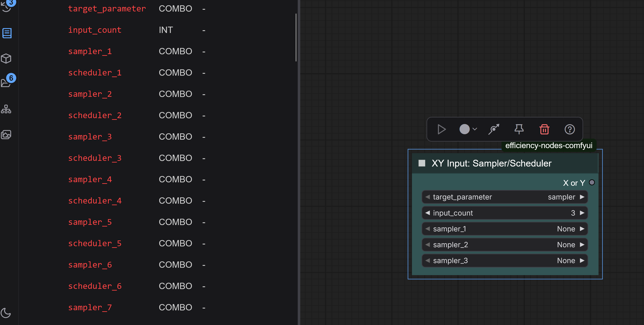644x325 pixels.
Task: Advance sampler_1 with its right arrow
Action: coord(582,229)
